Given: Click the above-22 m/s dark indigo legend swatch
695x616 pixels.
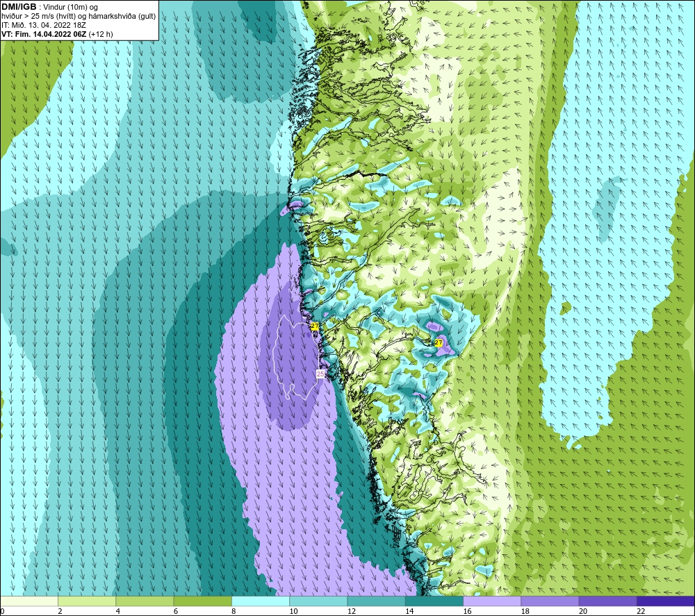Looking at the screenshot, I should tap(665, 601).
